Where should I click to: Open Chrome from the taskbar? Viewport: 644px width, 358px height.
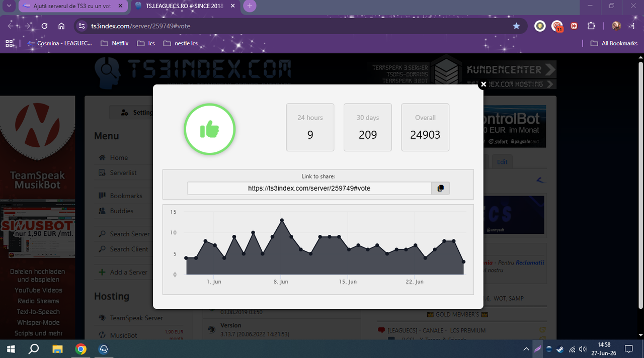pyautogui.click(x=80, y=348)
